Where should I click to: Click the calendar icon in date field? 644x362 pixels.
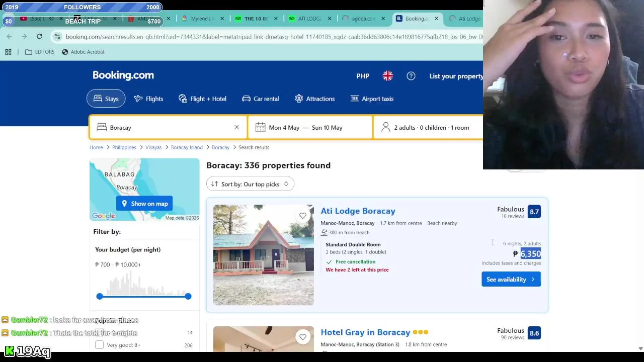point(260,128)
